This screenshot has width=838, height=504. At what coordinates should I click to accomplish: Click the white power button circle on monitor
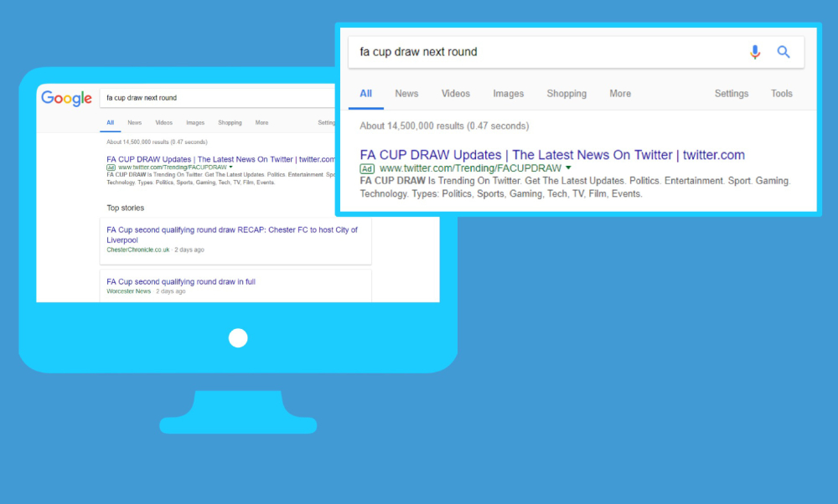pos(238,338)
